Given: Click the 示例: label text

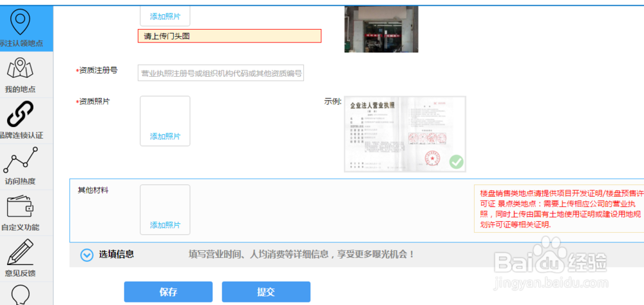Looking at the screenshot, I should (x=333, y=101).
